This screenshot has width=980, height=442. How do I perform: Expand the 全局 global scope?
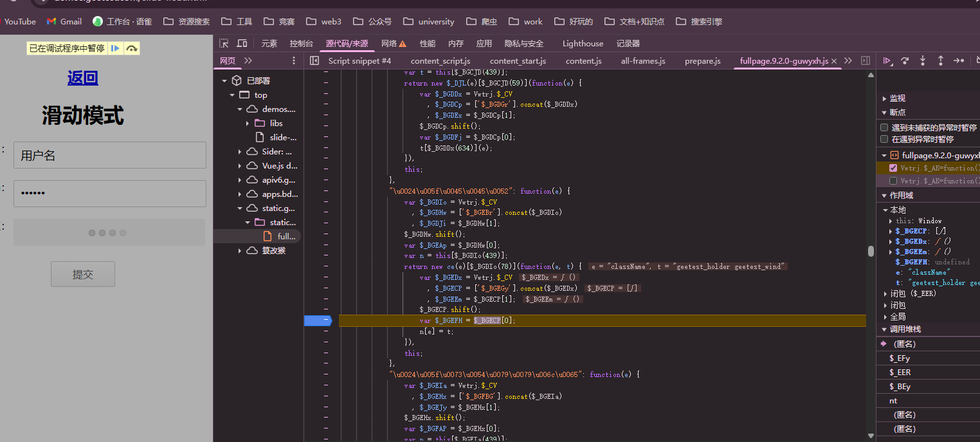point(886,317)
